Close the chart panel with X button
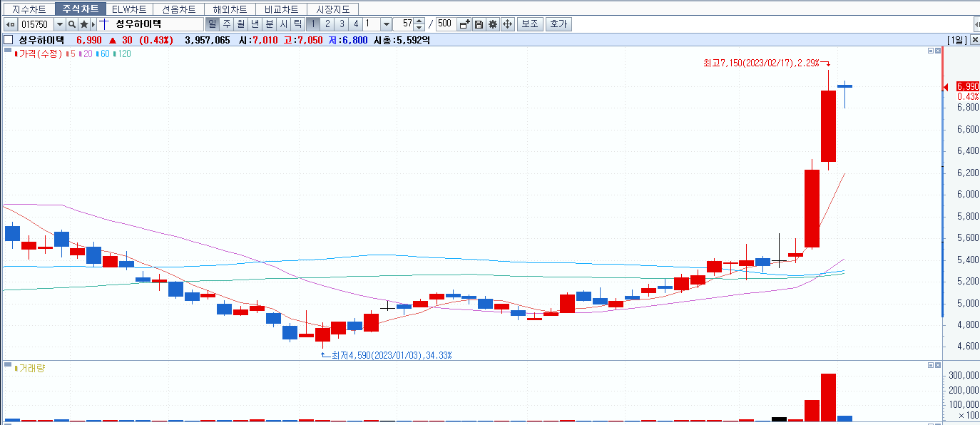Viewport: 980px width, 425px height. pos(974,40)
